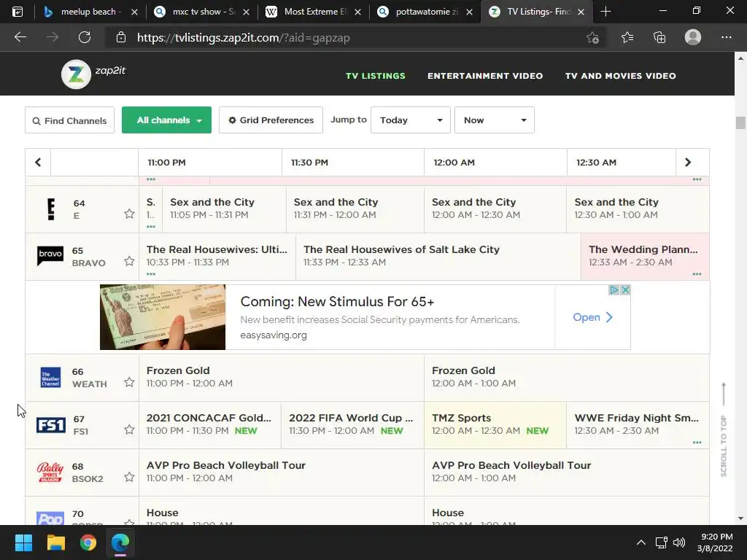Click the browser back arrow
Image resolution: width=747 pixels, height=560 pixels.
coord(20,37)
